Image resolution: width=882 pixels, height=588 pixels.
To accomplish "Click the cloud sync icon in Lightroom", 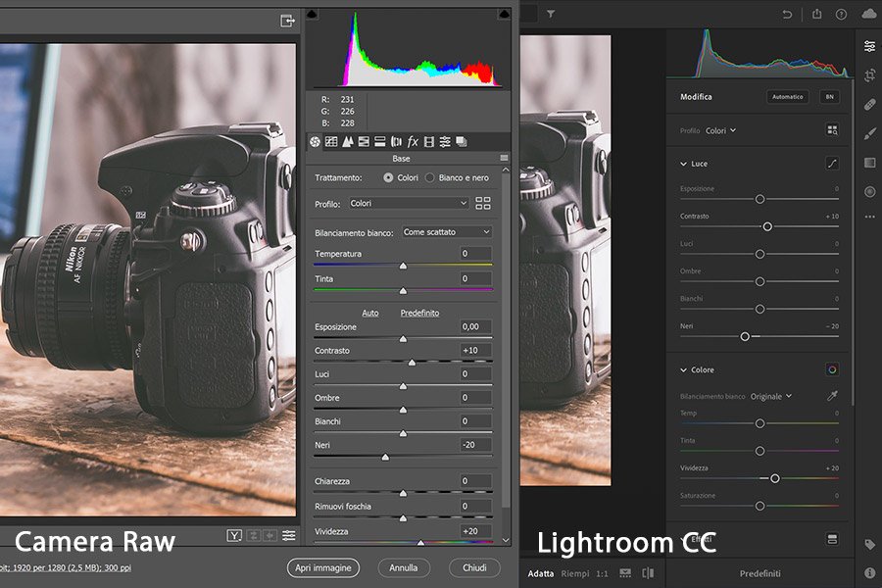I will [869, 14].
